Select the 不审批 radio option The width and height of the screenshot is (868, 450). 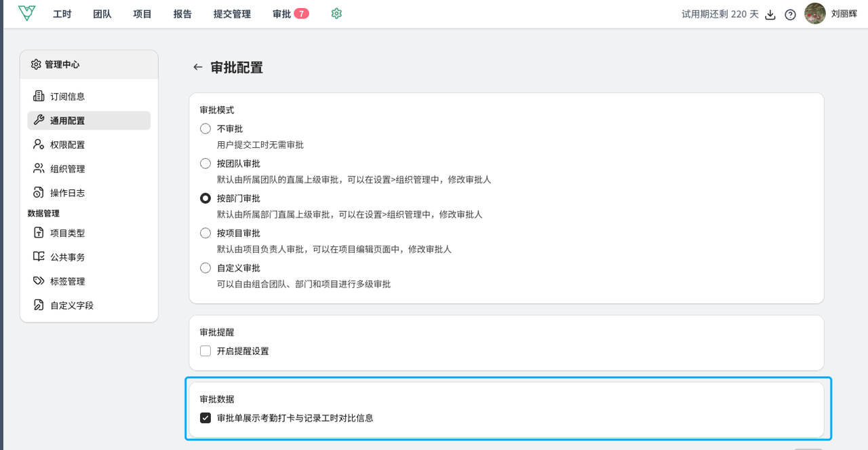(205, 128)
